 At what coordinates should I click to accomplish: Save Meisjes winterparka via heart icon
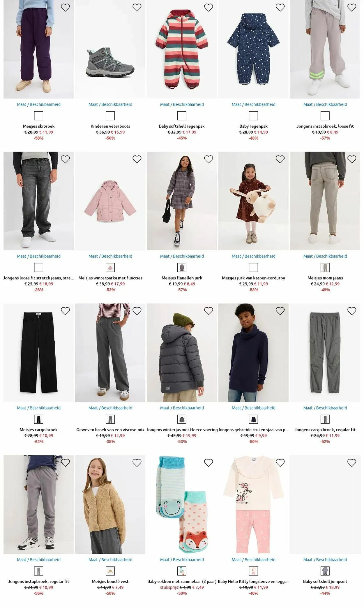coord(137,159)
